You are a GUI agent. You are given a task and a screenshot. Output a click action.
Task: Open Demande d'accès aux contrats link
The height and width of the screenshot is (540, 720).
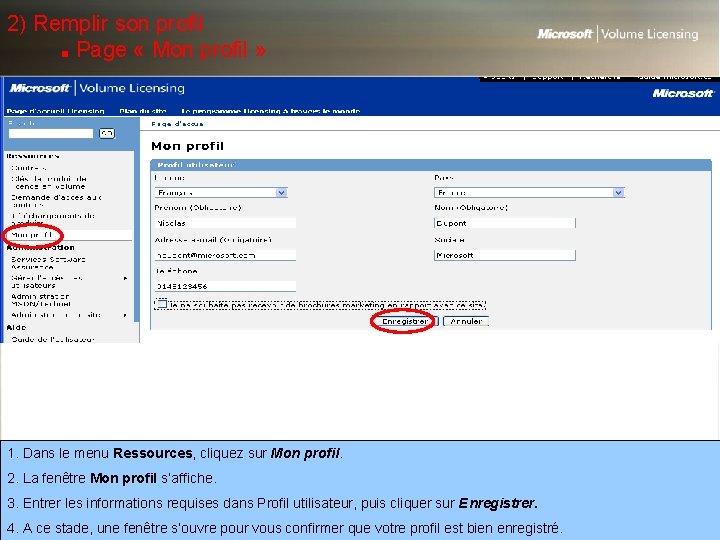tap(56, 201)
